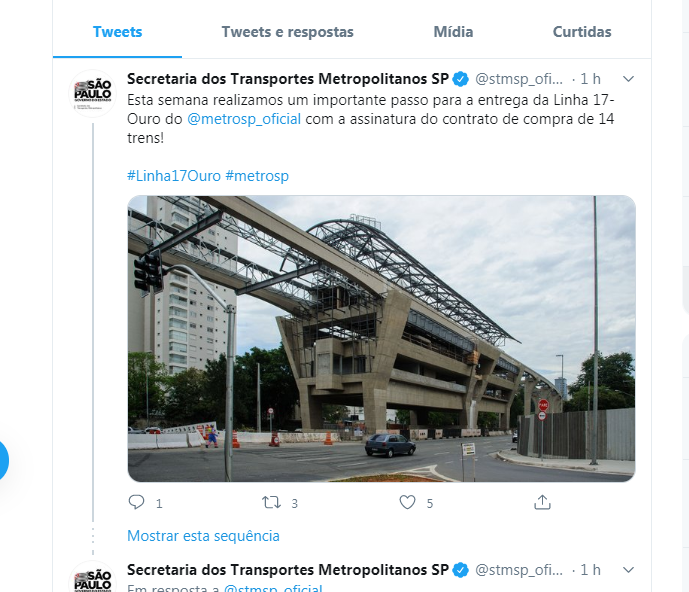
Task: Expand the first tweet's options chevron
Action: [628, 79]
